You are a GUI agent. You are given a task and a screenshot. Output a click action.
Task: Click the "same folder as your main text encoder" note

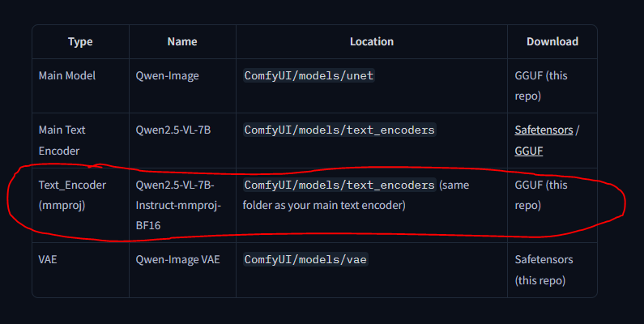324,206
